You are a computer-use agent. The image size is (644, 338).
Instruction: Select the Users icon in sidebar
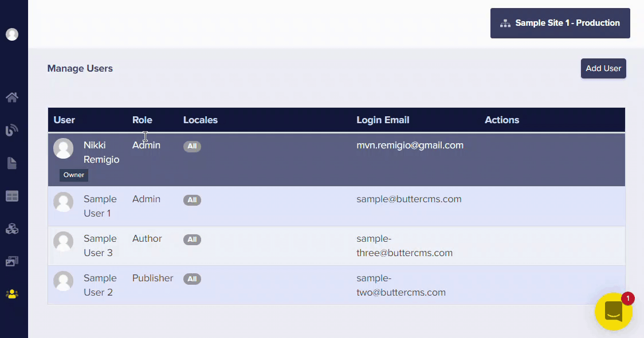coord(12,294)
